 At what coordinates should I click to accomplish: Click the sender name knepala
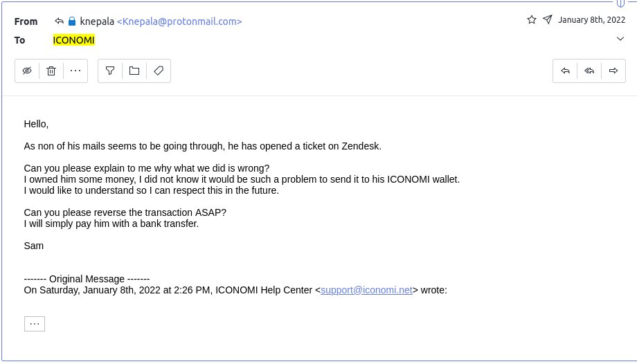pos(97,21)
